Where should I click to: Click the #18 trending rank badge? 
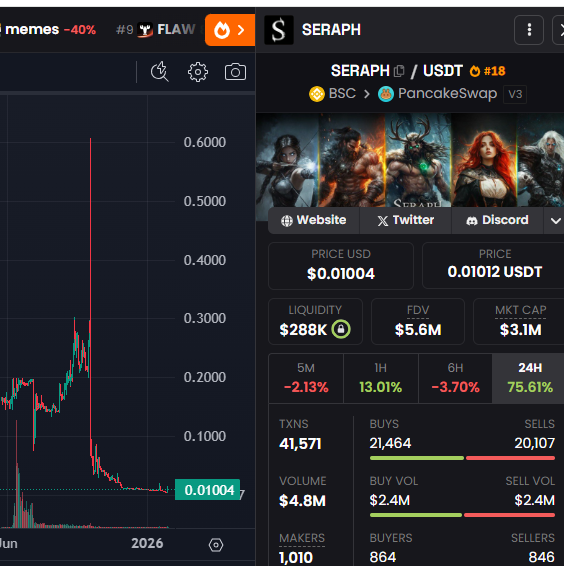[x=487, y=71]
